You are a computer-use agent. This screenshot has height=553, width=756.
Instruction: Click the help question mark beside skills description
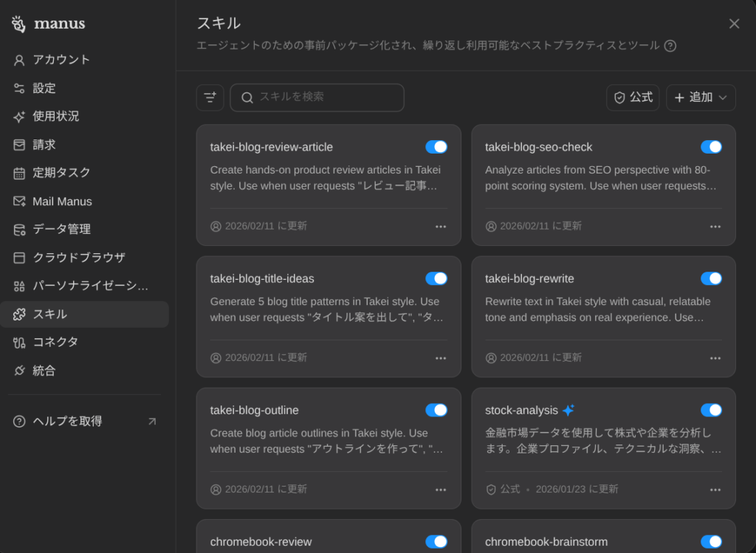[670, 46]
